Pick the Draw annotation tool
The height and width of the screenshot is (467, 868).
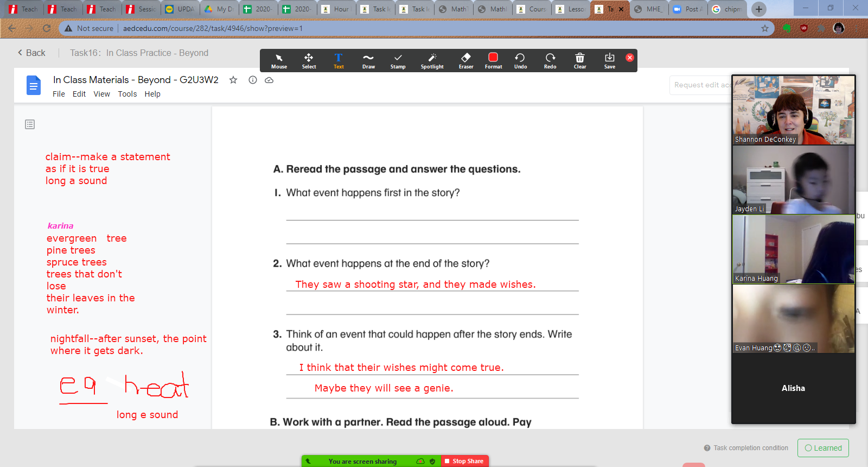(x=368, y=61)
